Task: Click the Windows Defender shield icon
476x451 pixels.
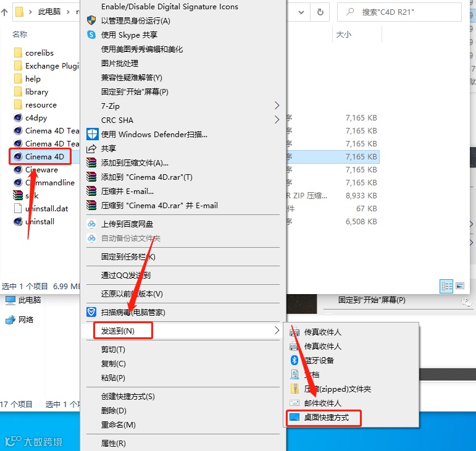Action: click(x=92, y=134)
